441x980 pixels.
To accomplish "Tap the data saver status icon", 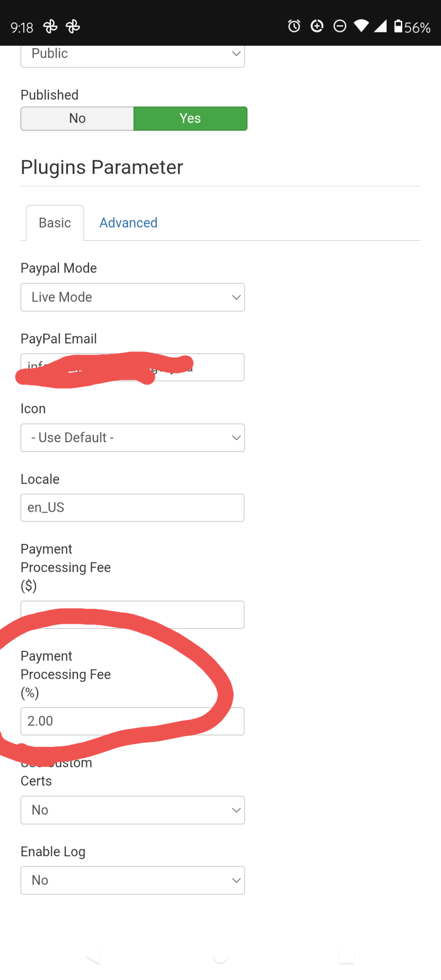I will point(317,27).
